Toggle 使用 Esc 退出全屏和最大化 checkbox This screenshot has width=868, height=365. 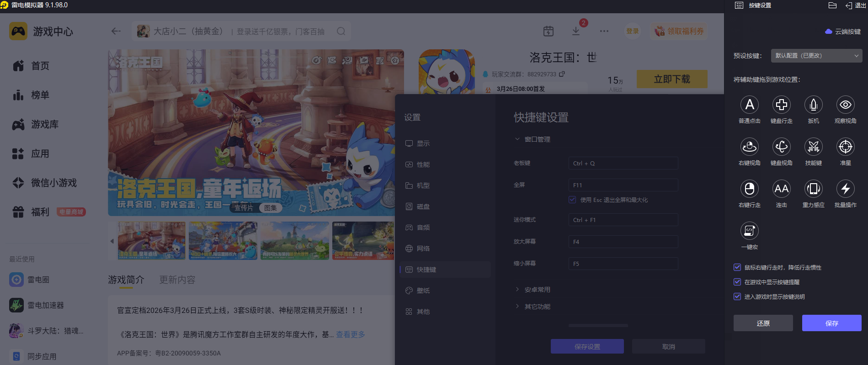pyautogui.click(x=572, y=200)
